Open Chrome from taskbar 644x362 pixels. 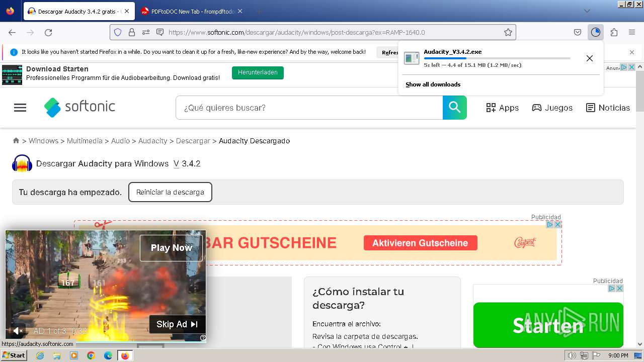[91, 355]
